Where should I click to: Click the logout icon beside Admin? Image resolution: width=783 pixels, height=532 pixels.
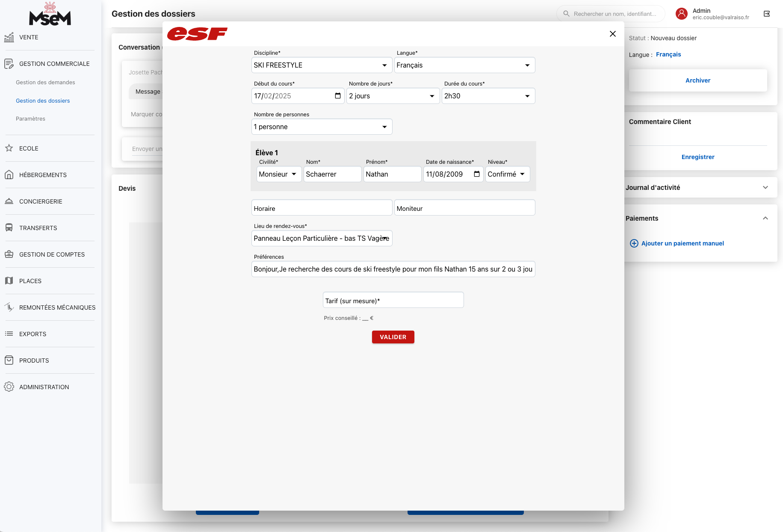767,14
